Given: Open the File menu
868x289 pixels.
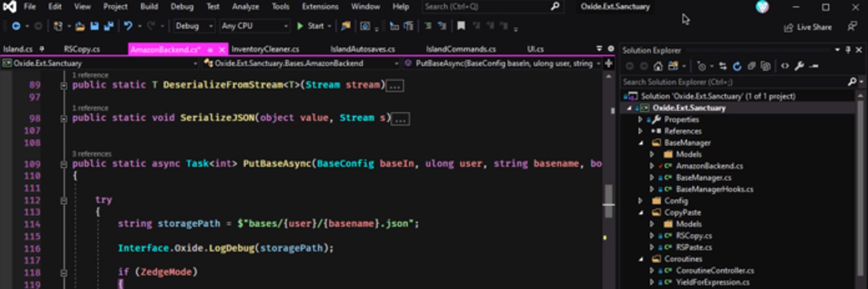Looking at the screenshot, I should point(29,7).
